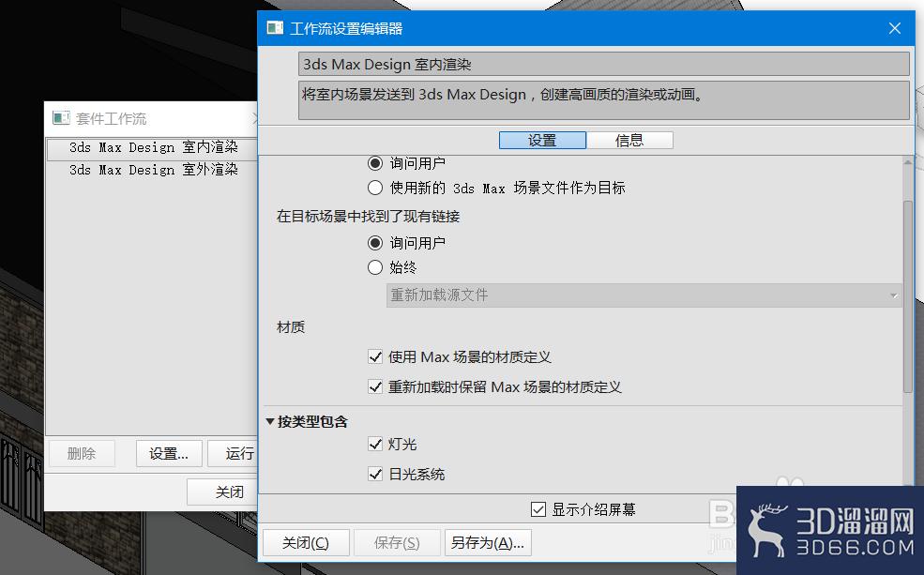The image size is (924, 575).
Task: Select 询问用户 under 在目标场景中找到了现有链接
Action: click(375, 243)
